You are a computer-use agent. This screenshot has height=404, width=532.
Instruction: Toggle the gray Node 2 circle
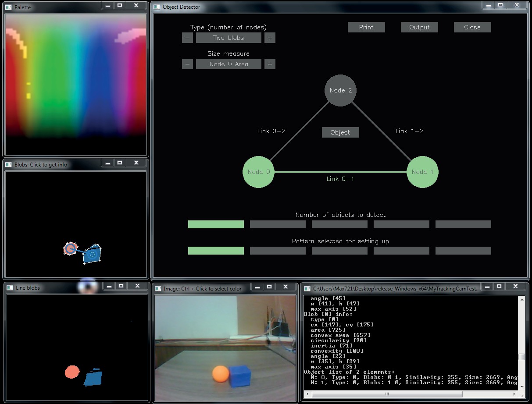[340, 91]
